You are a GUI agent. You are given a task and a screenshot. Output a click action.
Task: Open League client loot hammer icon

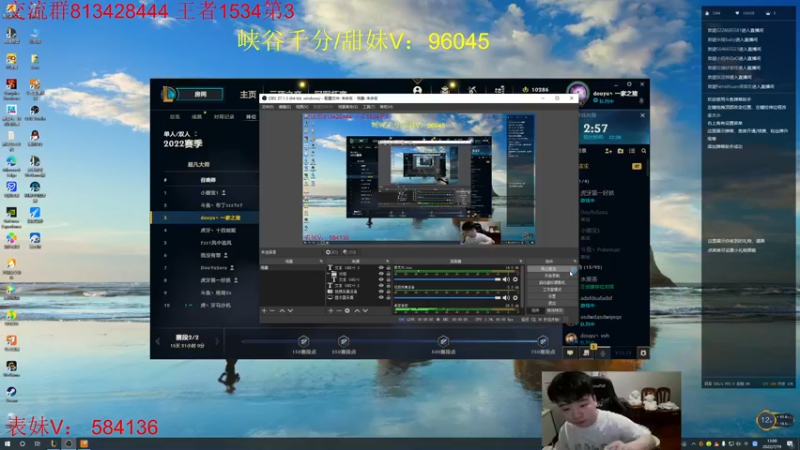point(472,90)
